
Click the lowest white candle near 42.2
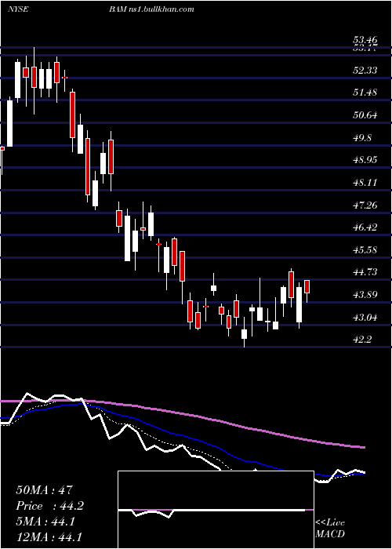244,333
